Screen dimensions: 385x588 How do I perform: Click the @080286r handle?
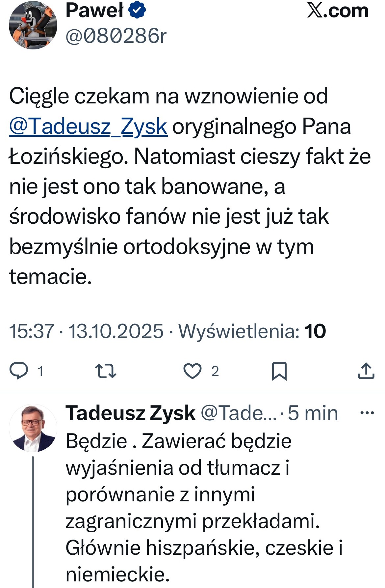[116, 36]
